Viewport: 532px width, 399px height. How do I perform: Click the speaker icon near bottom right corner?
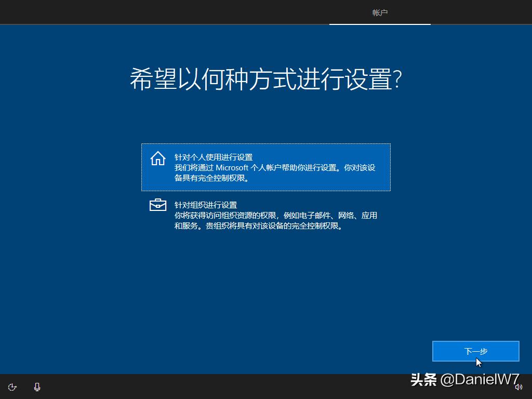(x=519, y=387)
